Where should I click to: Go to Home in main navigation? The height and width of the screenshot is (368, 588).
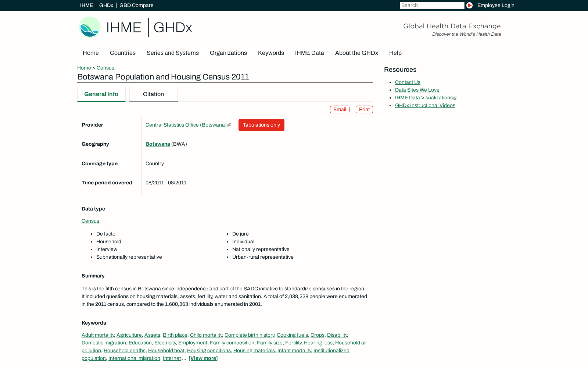(x=91, y=53)
